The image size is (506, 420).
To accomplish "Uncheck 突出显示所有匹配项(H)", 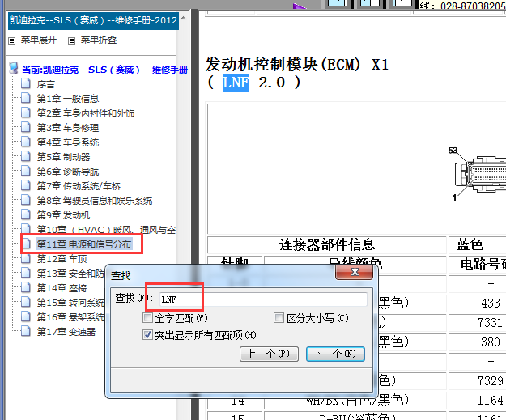I will point(147,335).
